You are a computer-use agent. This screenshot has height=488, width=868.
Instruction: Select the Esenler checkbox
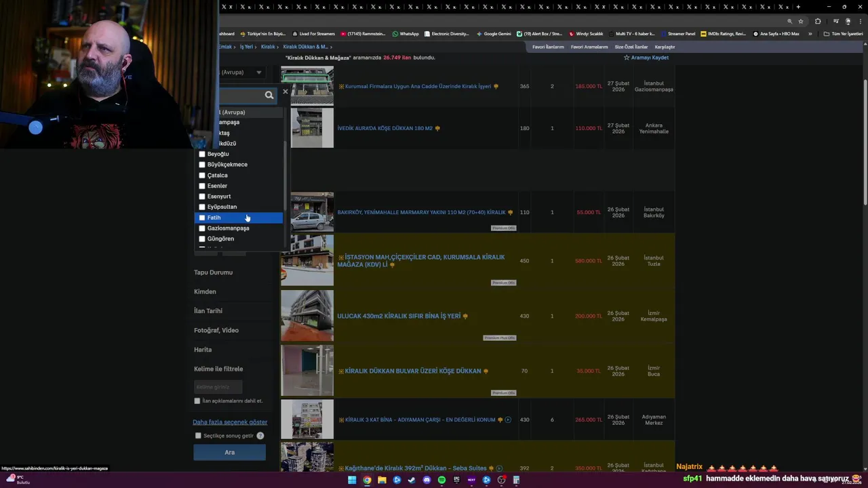202,186
